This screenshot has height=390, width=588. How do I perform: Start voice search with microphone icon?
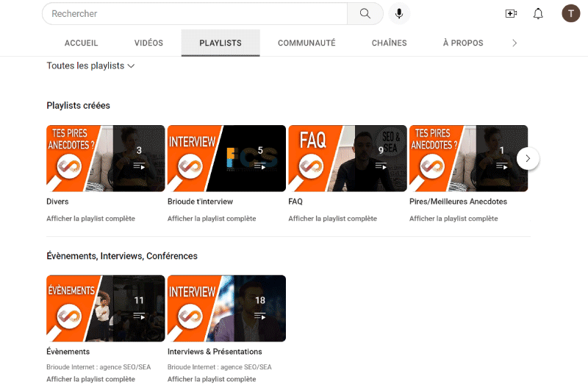click(399, 14)
